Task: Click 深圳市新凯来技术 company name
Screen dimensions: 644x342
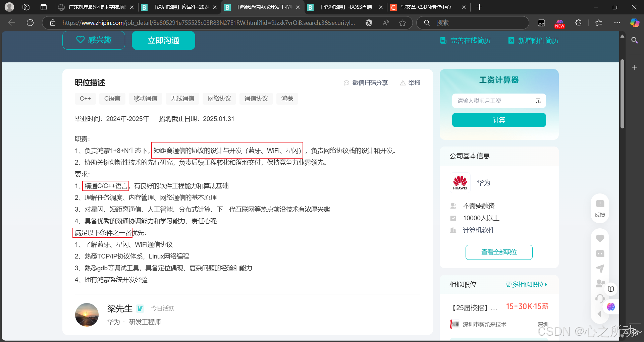Action: (484, 324)
